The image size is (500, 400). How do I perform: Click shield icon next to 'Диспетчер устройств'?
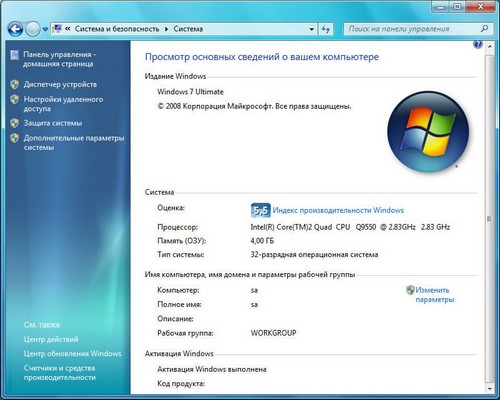tap(14, 84)
